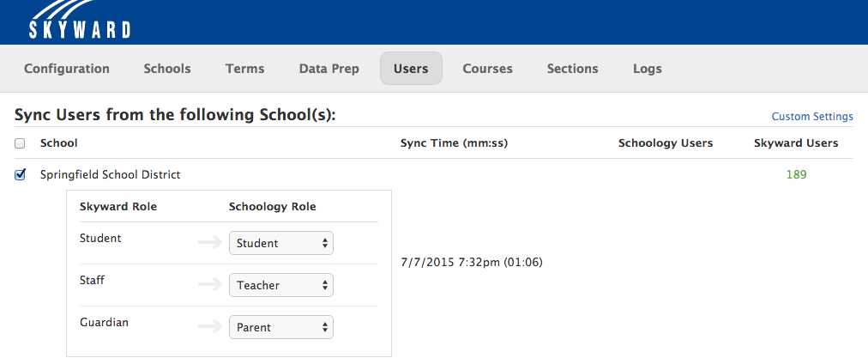
Task: Go to the Terms tab
Action: (x=244, y=69)
